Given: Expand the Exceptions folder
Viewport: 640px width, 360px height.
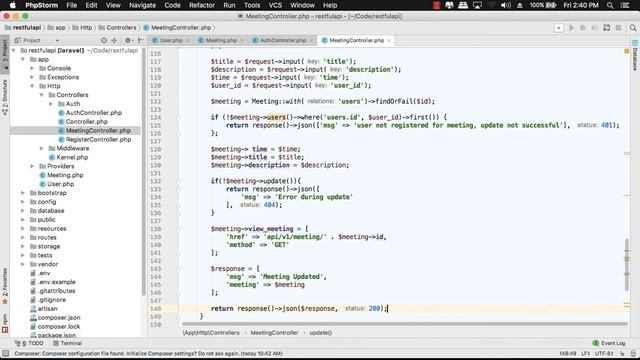Looking at the screenshot, I should (x=32, y=78).
